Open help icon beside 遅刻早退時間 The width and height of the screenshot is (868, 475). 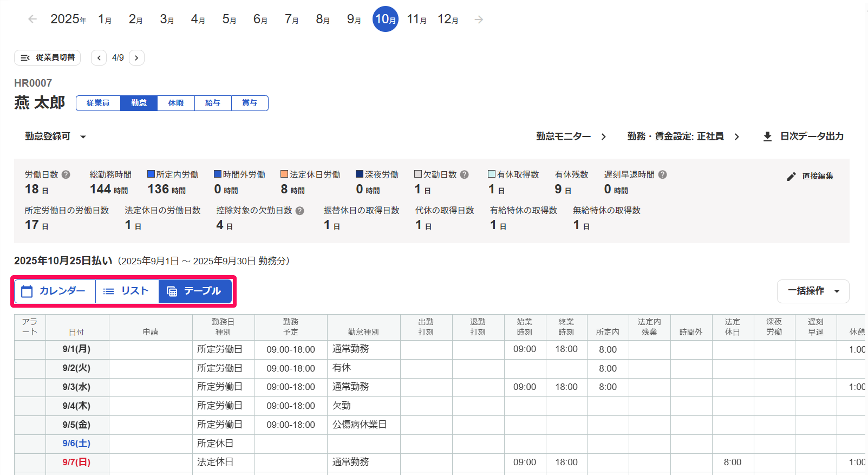click(x=663, y=174)
